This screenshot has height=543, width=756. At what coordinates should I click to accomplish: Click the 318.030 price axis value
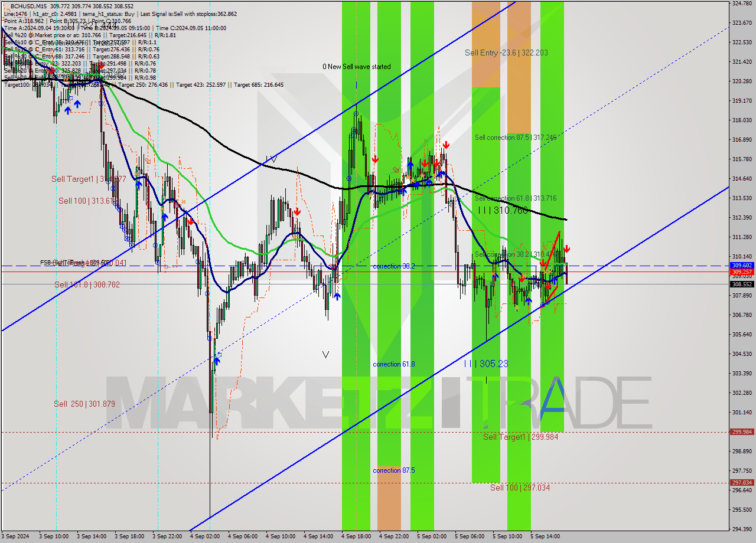coord(742,120)
